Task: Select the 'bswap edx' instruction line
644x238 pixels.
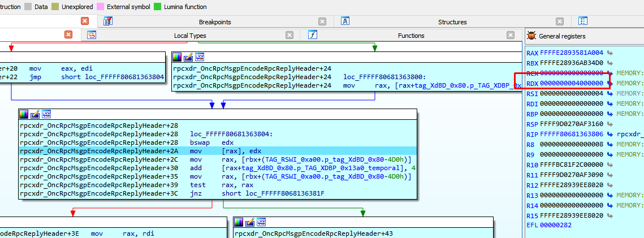Action: (x=218, y=142)
